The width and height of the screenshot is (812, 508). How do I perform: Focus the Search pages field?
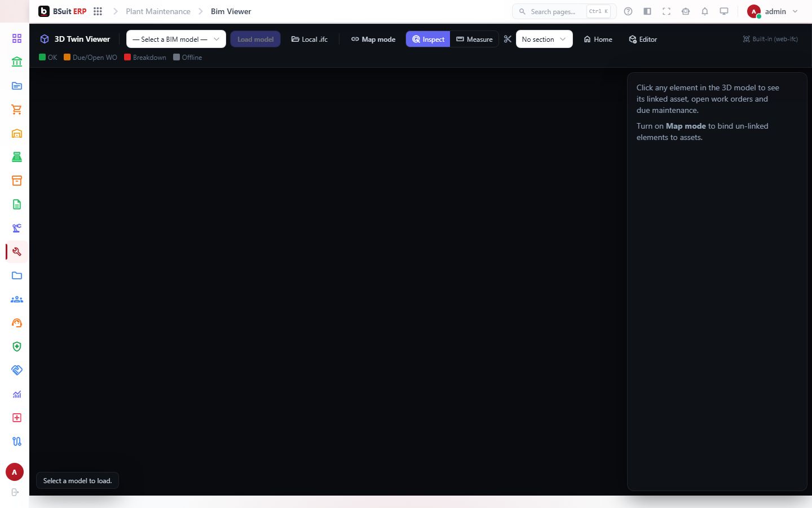[x=564, y=11]
